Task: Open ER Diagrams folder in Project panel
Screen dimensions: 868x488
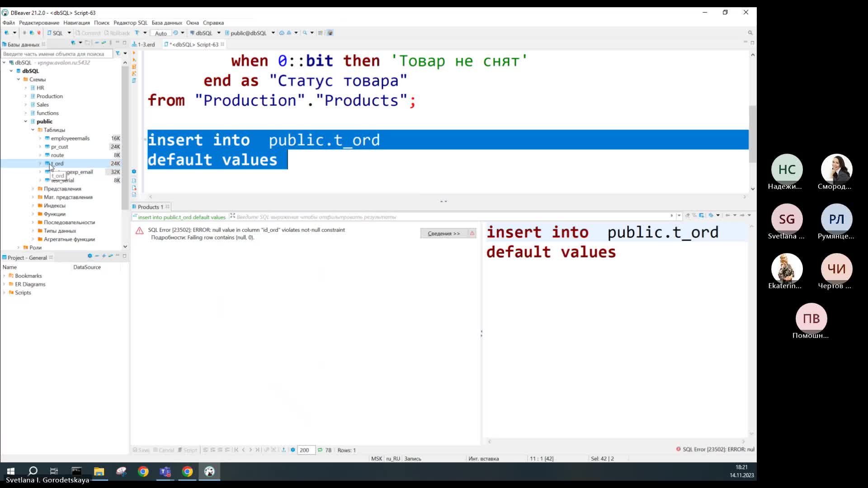Action: click(30, 284)
